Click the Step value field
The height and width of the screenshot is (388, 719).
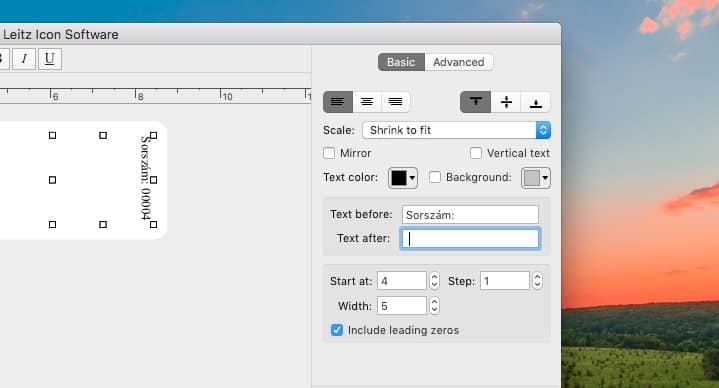click(504, 281)
